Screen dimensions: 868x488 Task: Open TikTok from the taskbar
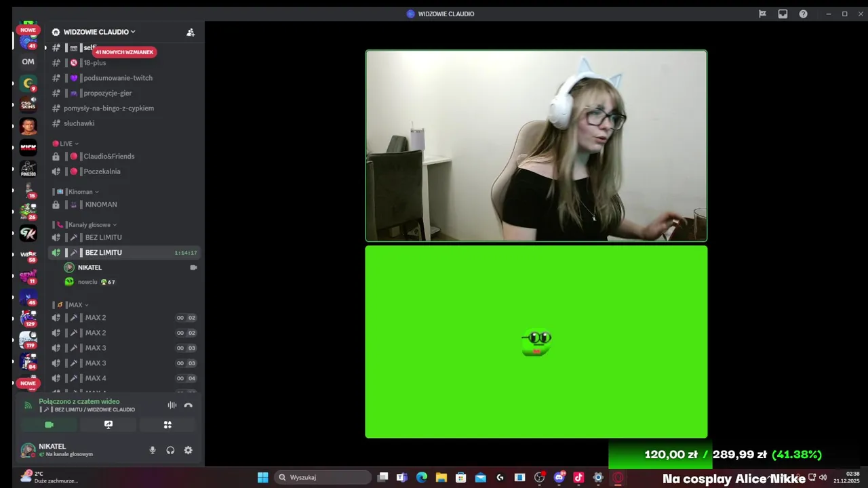(x=578, y=477)
